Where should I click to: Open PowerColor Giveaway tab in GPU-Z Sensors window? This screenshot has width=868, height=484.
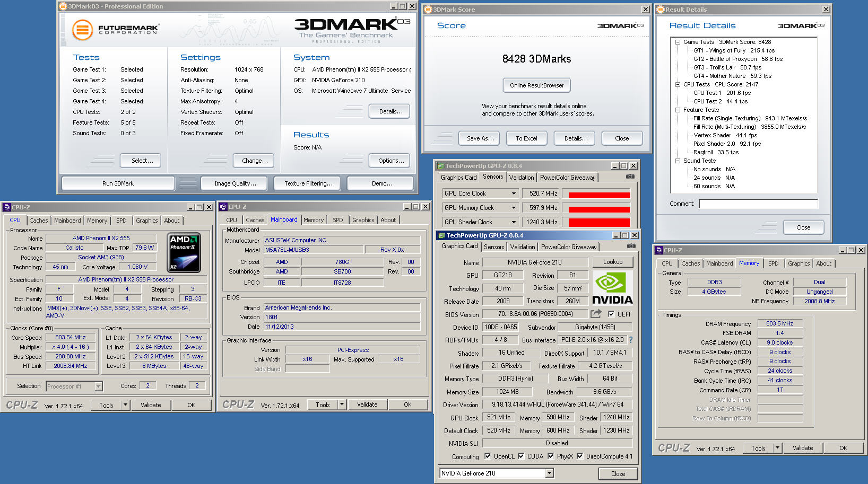coord(568,178)
